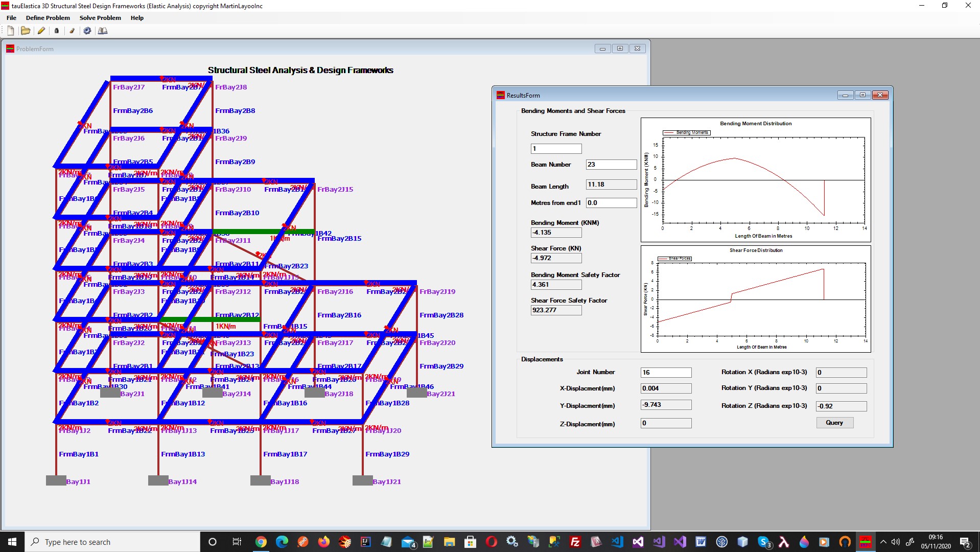Open the File menu
Screen dimensions: 980x552
(x=11, y=18)
